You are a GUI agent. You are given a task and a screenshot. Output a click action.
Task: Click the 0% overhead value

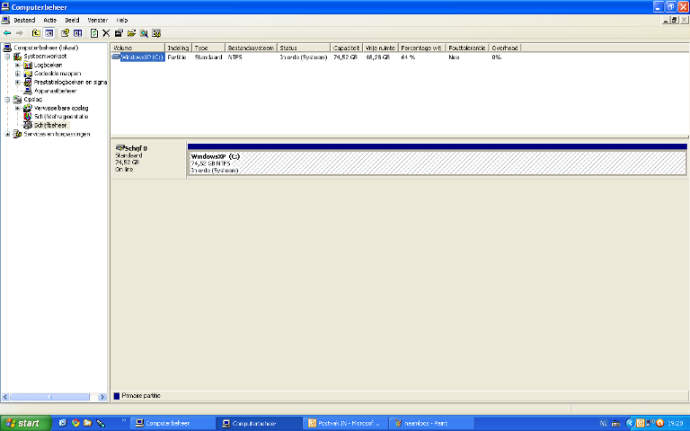click(496, 57)
